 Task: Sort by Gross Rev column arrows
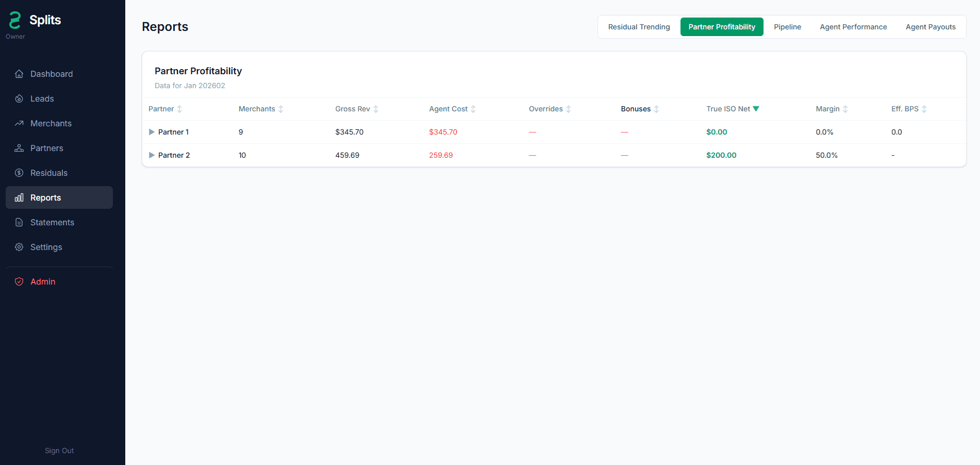[x=376, y=109]
